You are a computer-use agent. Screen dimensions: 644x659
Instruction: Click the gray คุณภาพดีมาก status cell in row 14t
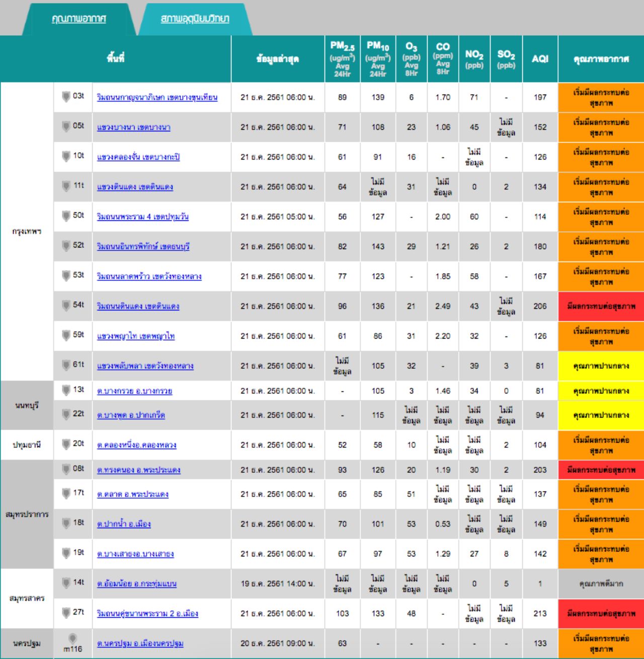click(601, 584)
